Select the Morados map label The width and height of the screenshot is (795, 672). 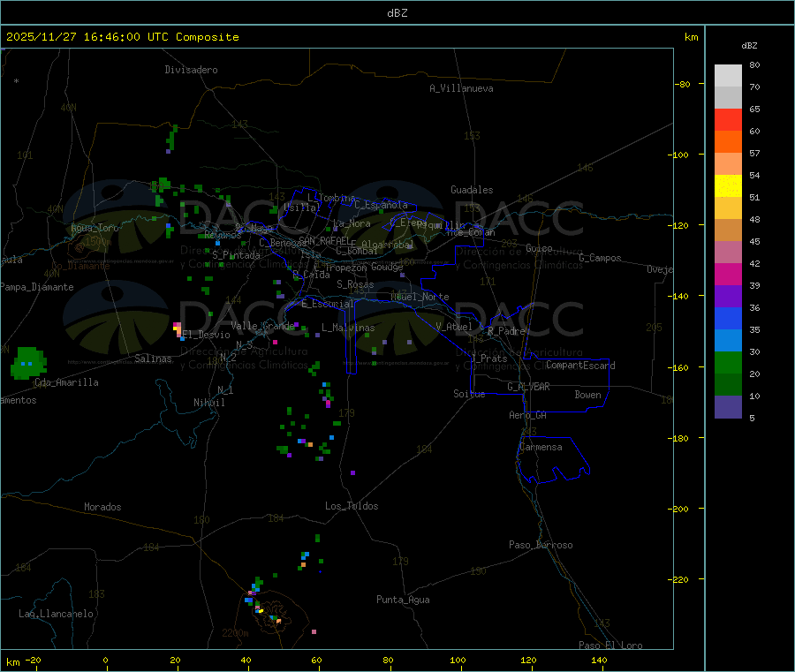[x=102, y=507]
